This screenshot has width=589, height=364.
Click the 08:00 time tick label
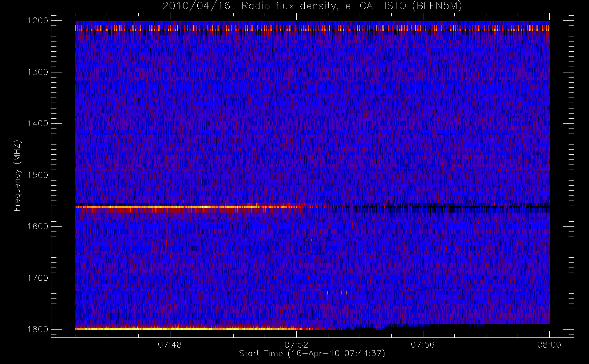pyautogui.click(x=549, y=345)
